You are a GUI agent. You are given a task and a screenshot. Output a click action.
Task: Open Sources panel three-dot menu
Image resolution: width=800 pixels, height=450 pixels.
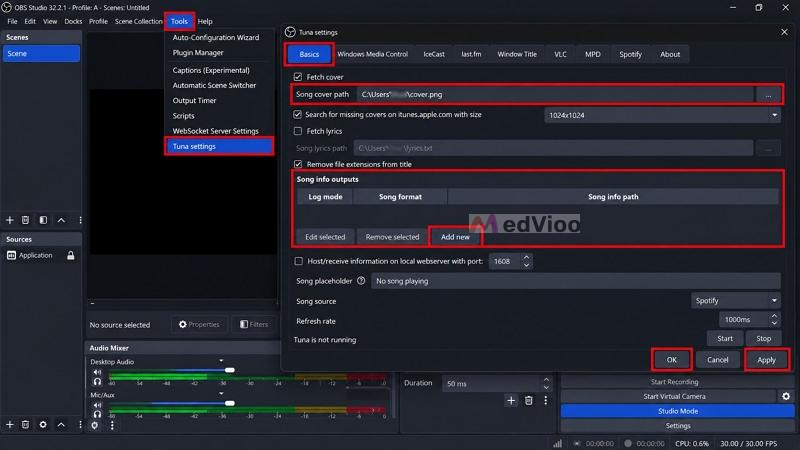[80, 424]
